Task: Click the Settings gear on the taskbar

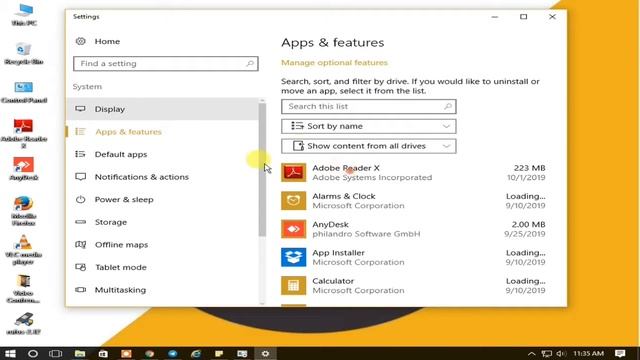Action: coord(265,353)
